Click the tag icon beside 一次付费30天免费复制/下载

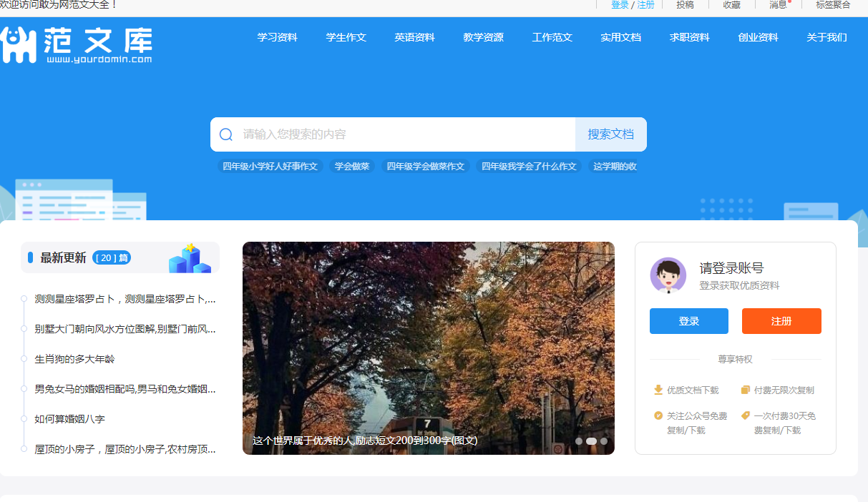coord(745,415)
